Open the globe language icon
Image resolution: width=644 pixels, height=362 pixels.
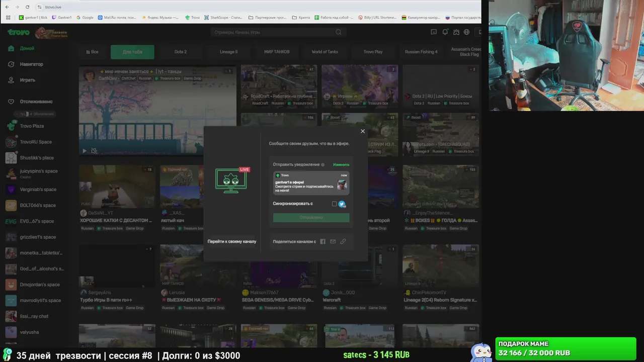coord(466,32)
